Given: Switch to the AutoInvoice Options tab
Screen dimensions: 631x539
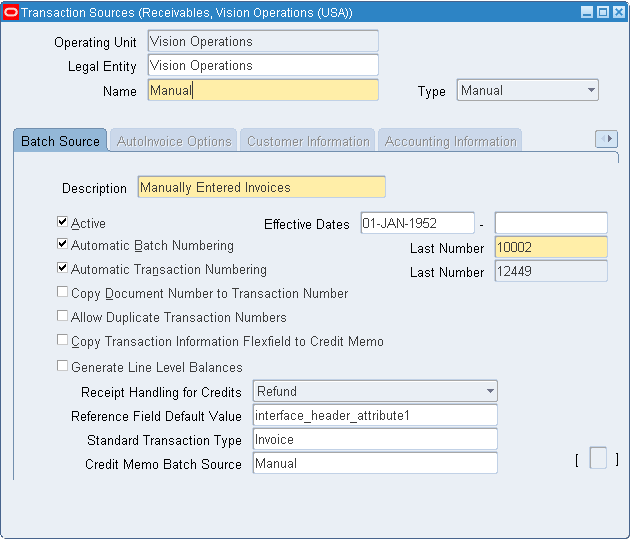Looking at the screenshot, I should (174, 141).
